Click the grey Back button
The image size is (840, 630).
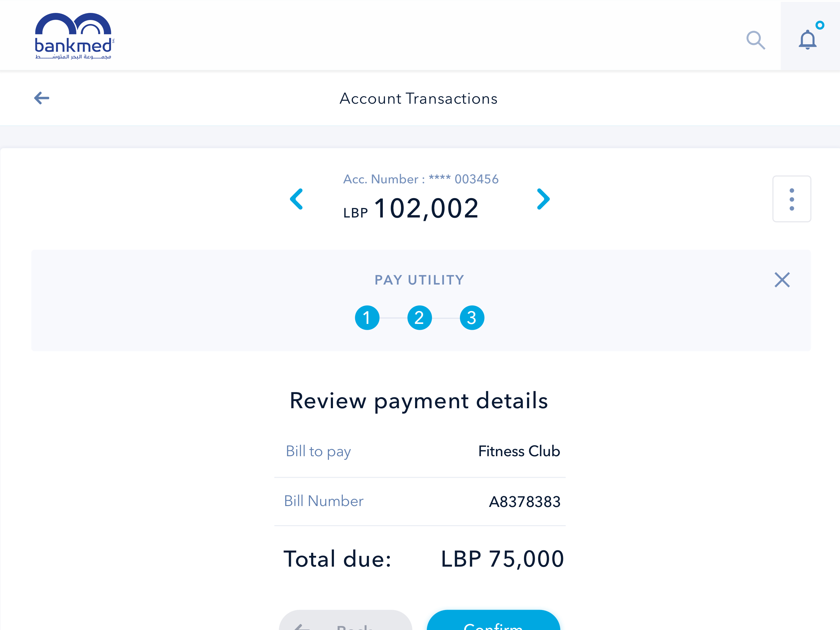(346, 620)
